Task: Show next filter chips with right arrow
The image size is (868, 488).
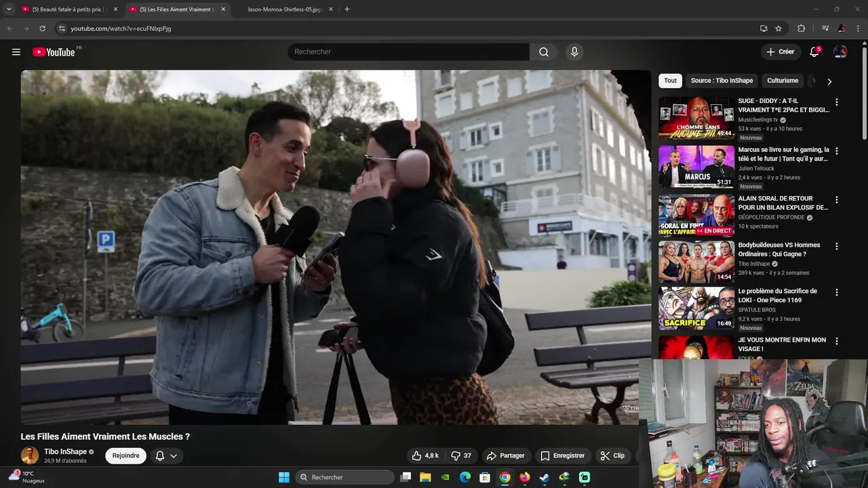Action: pyautogui.click(x=829, y=81)
